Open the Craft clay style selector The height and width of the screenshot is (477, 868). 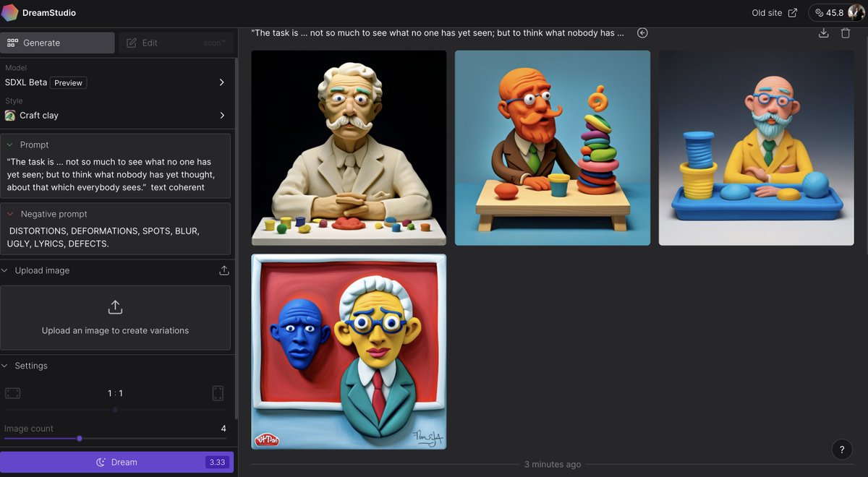[x=116, y=115]
